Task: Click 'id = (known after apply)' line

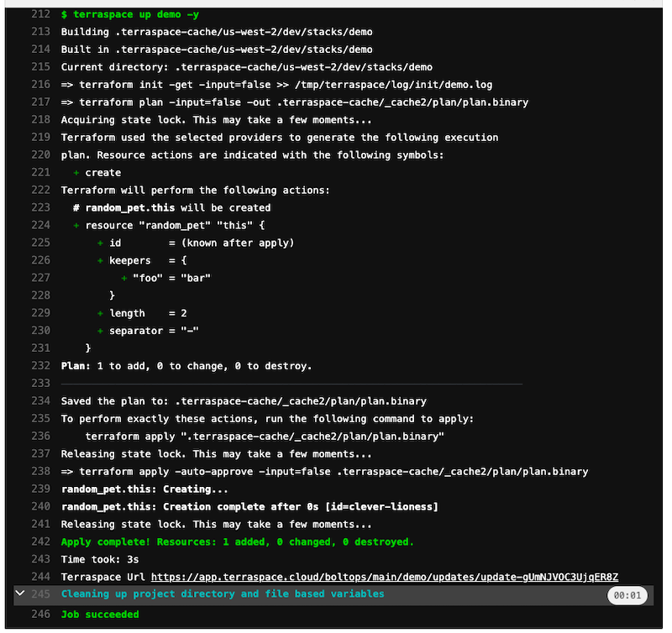Action: coord(196,243)
